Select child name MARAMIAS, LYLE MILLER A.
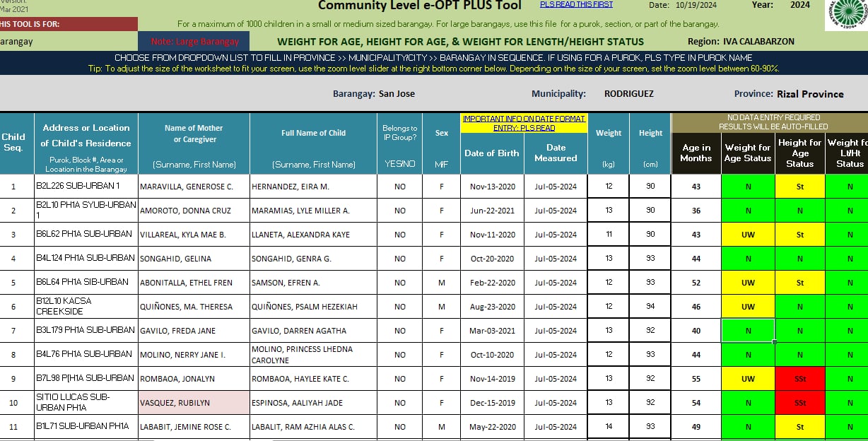868x441 pixels. point(314,211)
